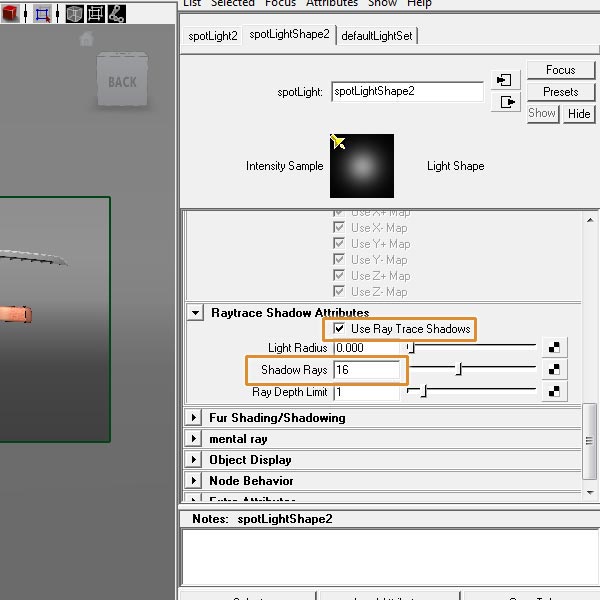Expand the Node Behavior section
Screen dimensions: 600x600
(x=194, y=480)
